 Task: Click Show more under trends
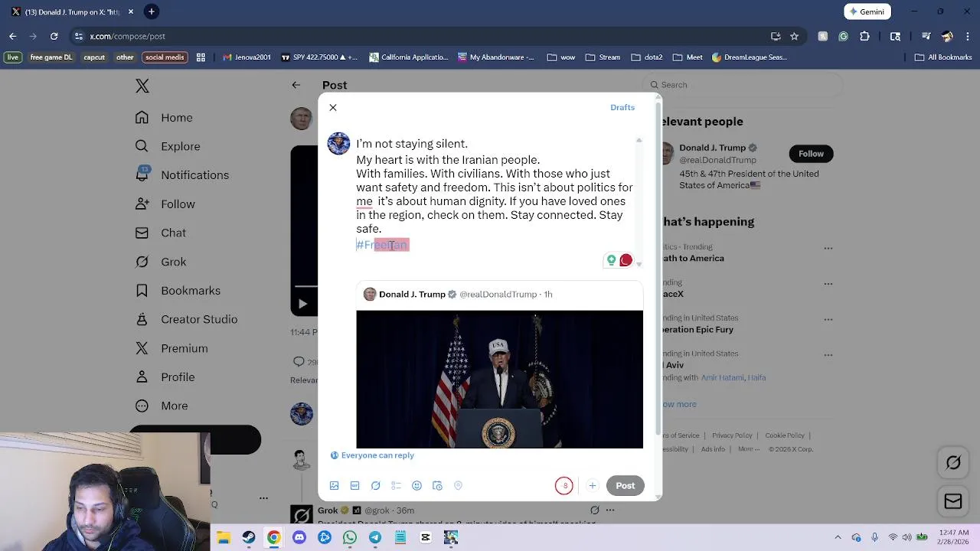tap(679, 404)
